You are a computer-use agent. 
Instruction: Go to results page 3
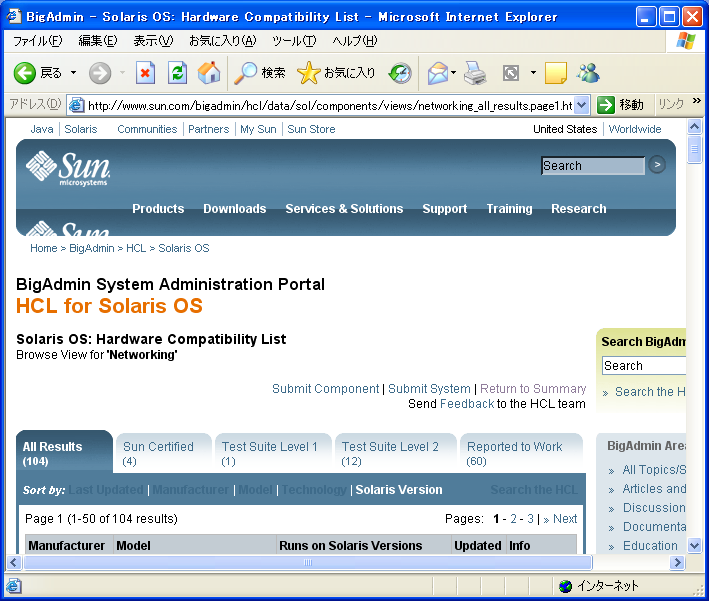pos(530,519)
